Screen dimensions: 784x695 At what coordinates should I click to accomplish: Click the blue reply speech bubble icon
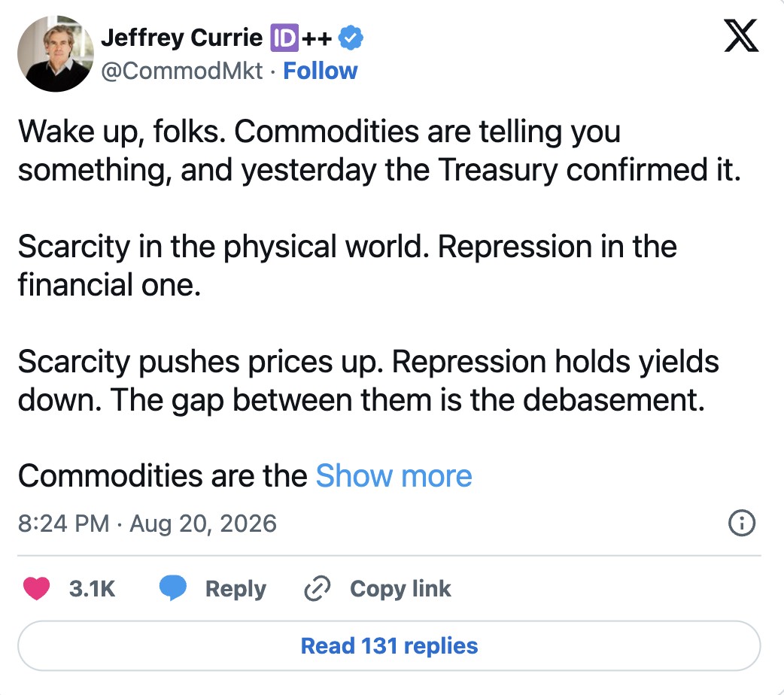tap(172, 588)
